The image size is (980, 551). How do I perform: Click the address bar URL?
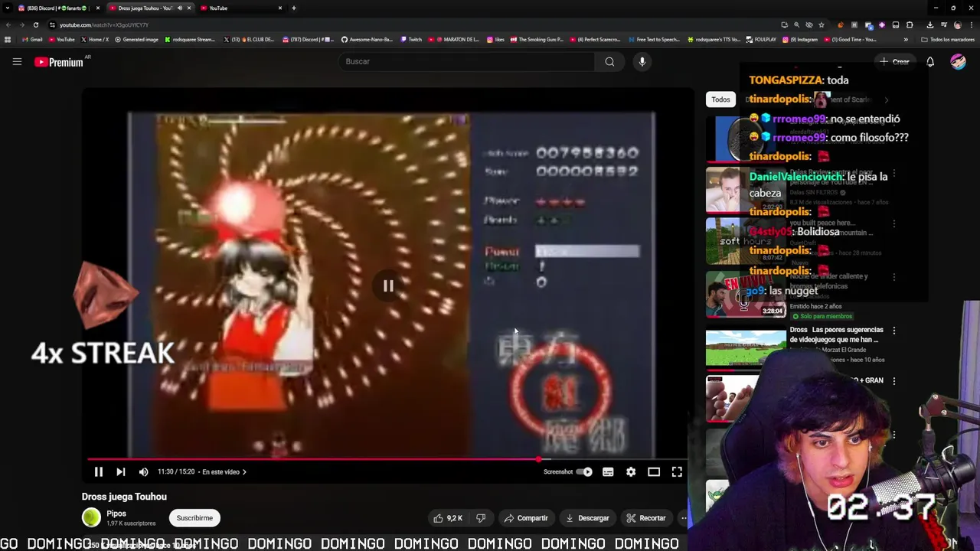pos(104,24)
